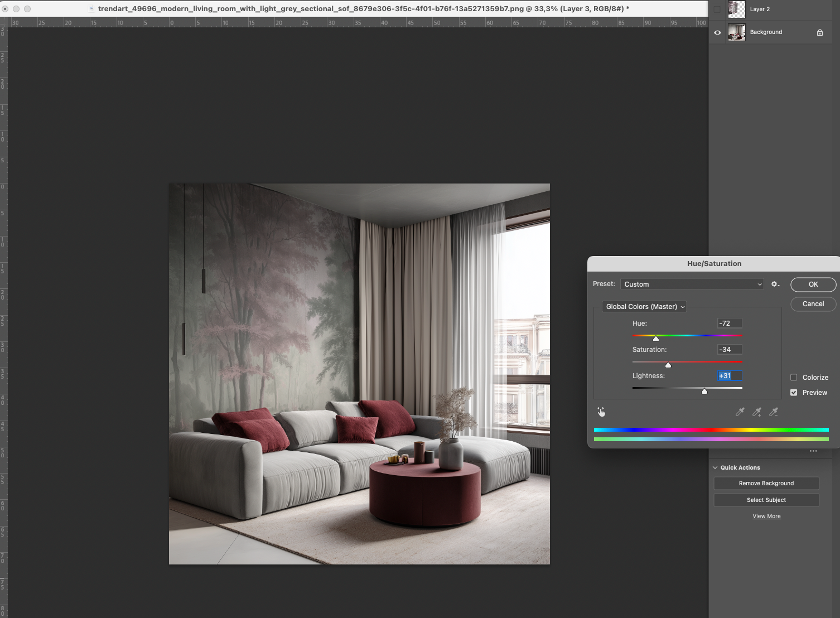Enable the Colorize checkbox
The height and width of the screenshot is (618, 840).
click(x=794, y=378)
